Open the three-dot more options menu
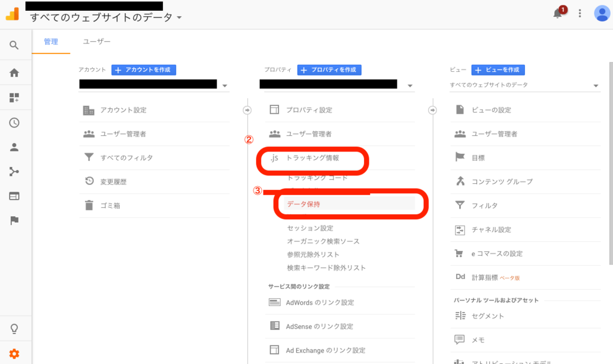 click(x=579, y=14)
